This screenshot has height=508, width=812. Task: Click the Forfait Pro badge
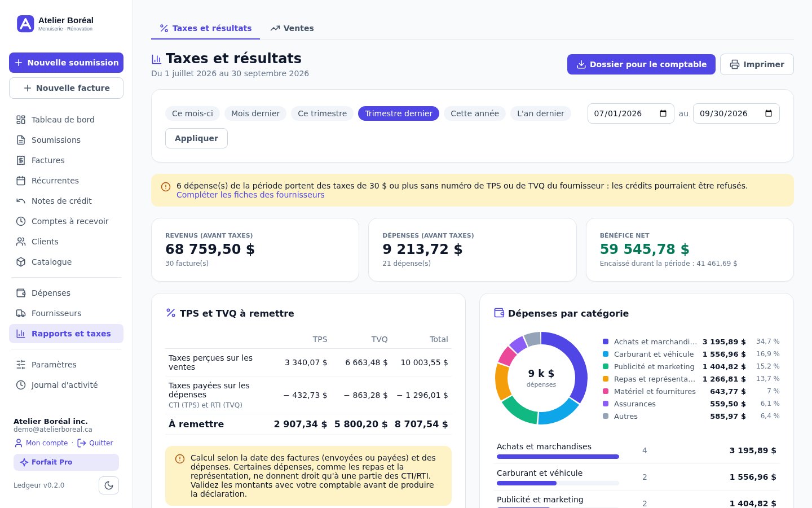click(x=66, y=462)
